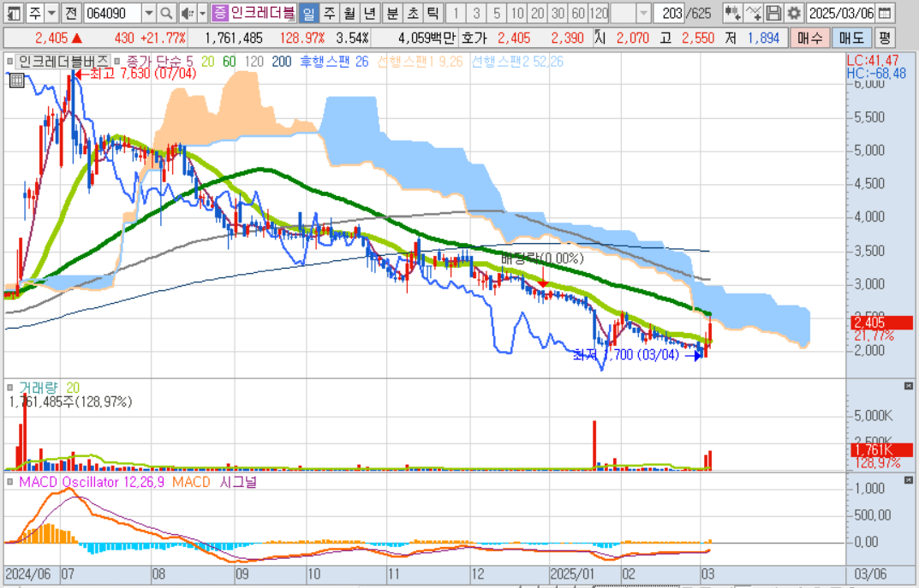Click the 후행스팬 26 legend label
This screenshot has width=919, height=588.
(x=333, y=61)
